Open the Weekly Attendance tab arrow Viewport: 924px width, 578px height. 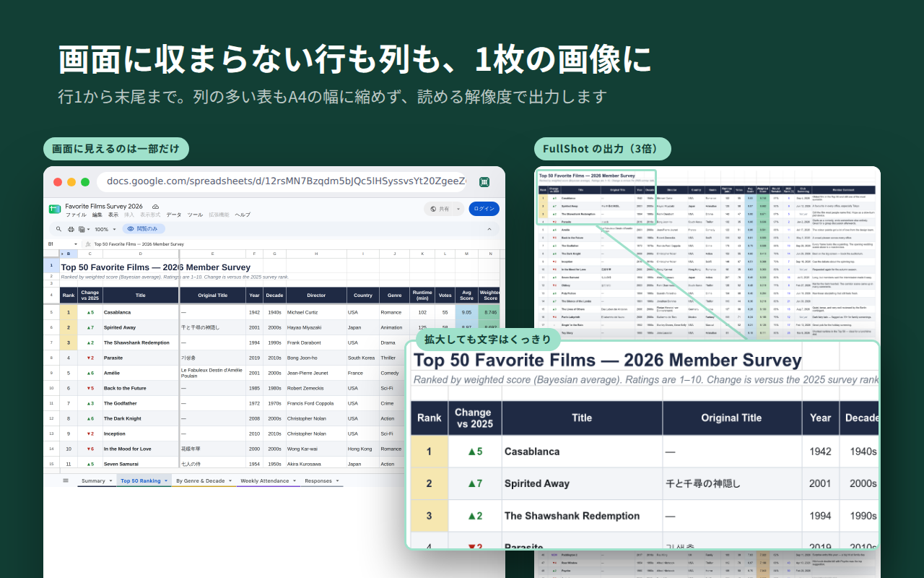(295, 480)
